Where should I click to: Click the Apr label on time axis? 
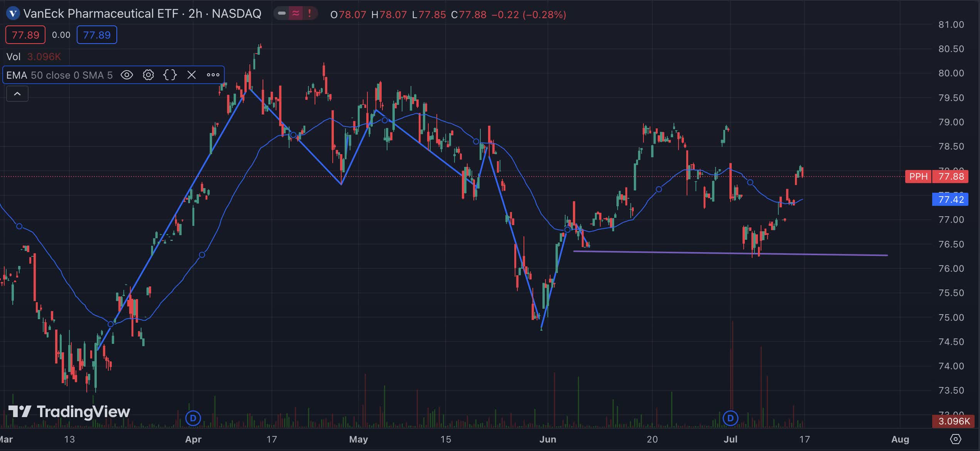click(193, 439)
